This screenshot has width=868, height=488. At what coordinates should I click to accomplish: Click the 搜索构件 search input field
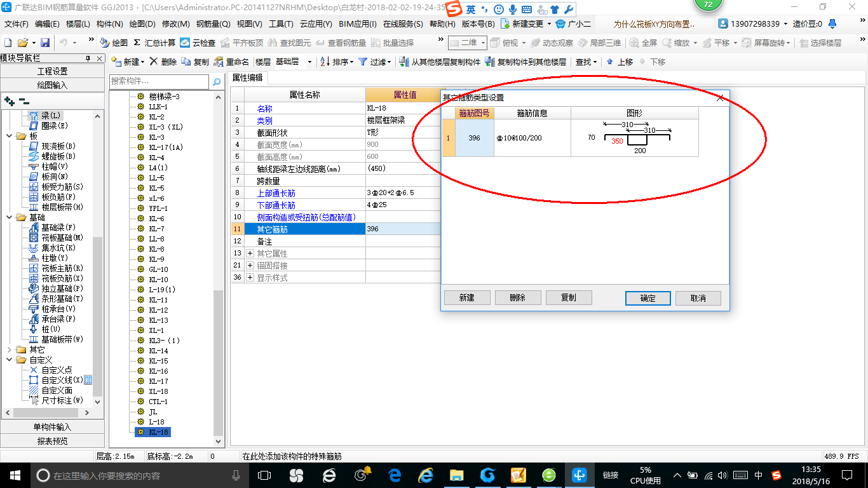[x=159, y=81]
